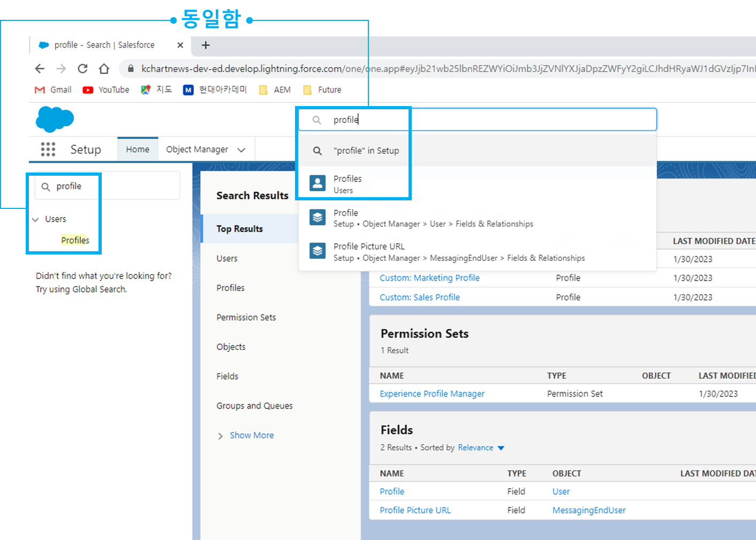756x540 pixels.
Task: Open Experience Profile Manager link
Action: 432,393
